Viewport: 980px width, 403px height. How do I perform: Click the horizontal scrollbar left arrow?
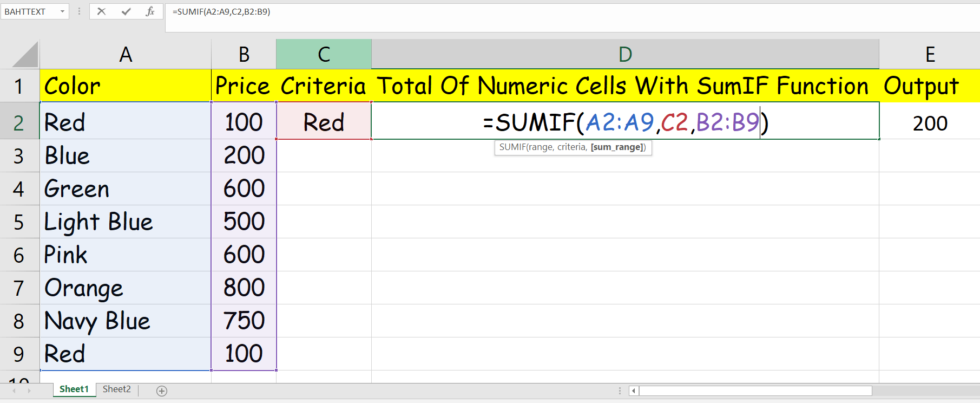[634, 391]
